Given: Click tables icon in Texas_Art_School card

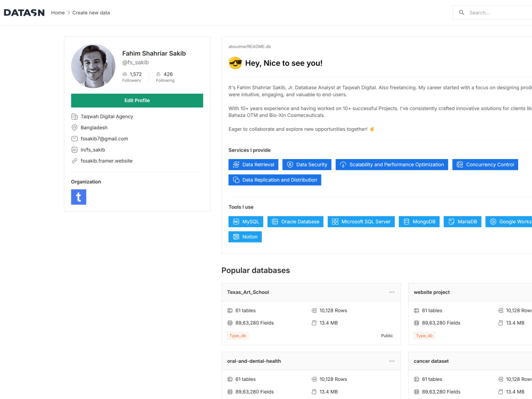Looking at the screenshot, I should [230, 311].
